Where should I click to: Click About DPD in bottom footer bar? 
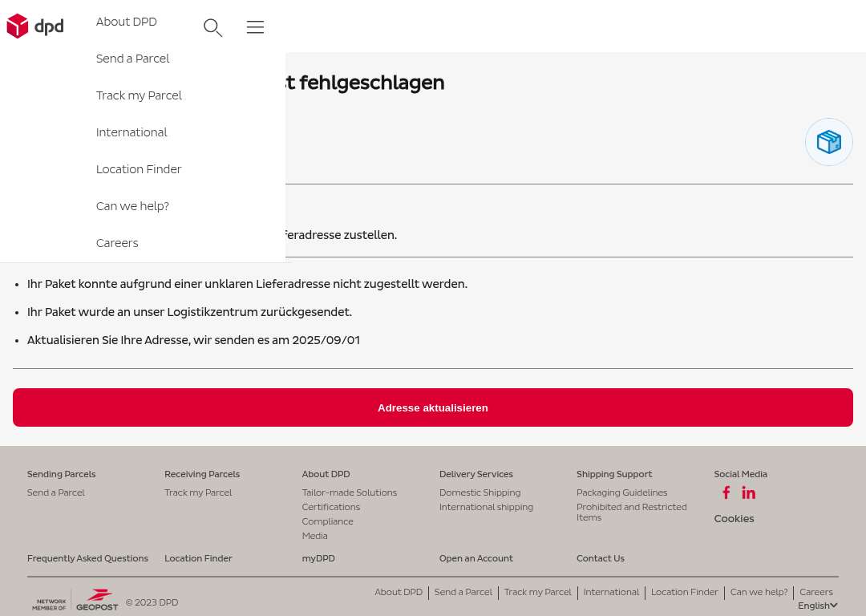399,592
